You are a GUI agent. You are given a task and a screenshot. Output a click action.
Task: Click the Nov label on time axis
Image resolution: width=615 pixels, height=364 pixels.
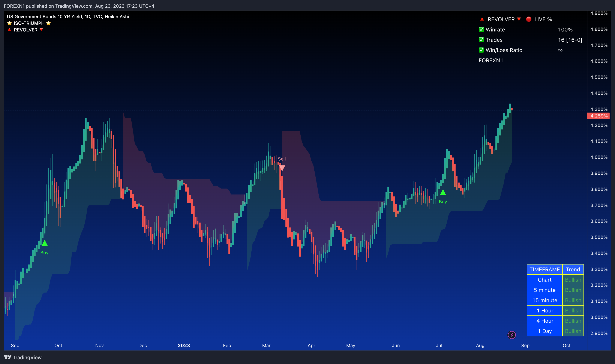coord(99,345)
